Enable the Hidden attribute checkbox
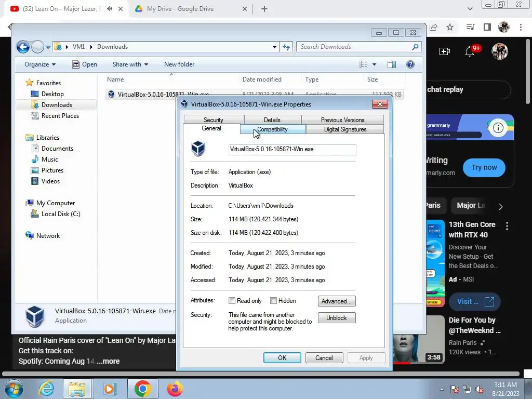This screenshot has height=399, width=532. (273, 301)
